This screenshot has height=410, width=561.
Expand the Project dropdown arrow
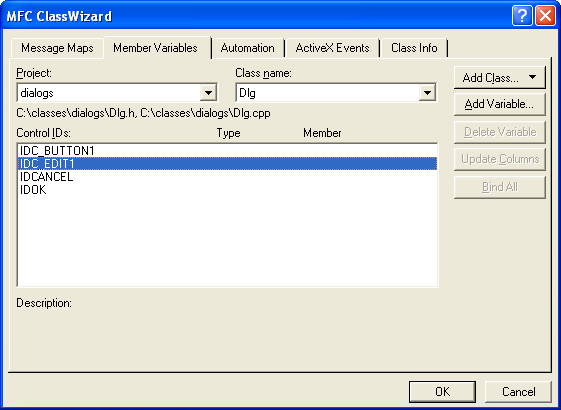coord(208,93)
